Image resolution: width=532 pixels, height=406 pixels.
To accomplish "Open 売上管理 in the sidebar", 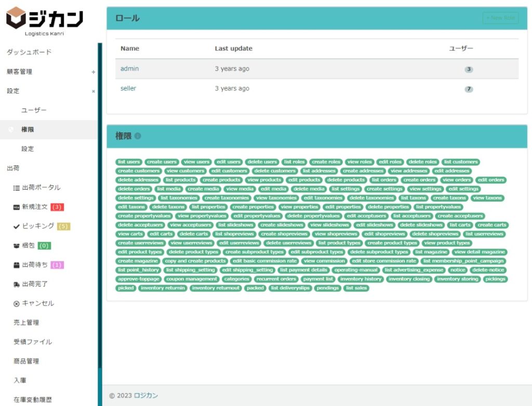I will coord(26,322).
